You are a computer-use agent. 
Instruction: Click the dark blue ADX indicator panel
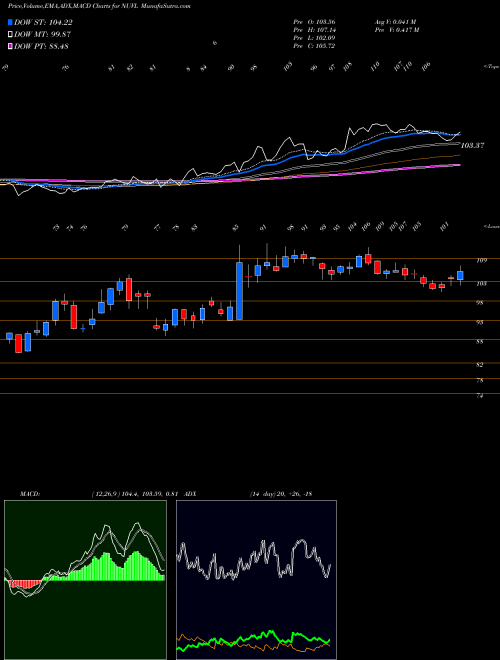256,580
